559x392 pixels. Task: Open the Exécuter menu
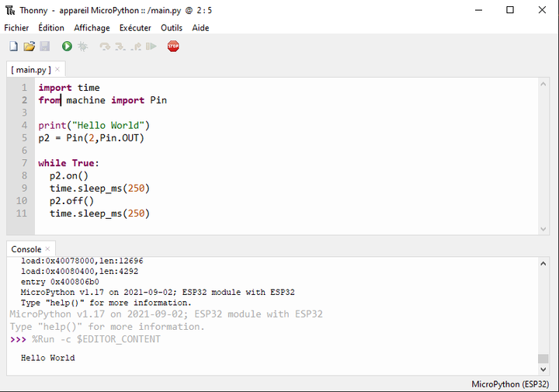point(135,28)
